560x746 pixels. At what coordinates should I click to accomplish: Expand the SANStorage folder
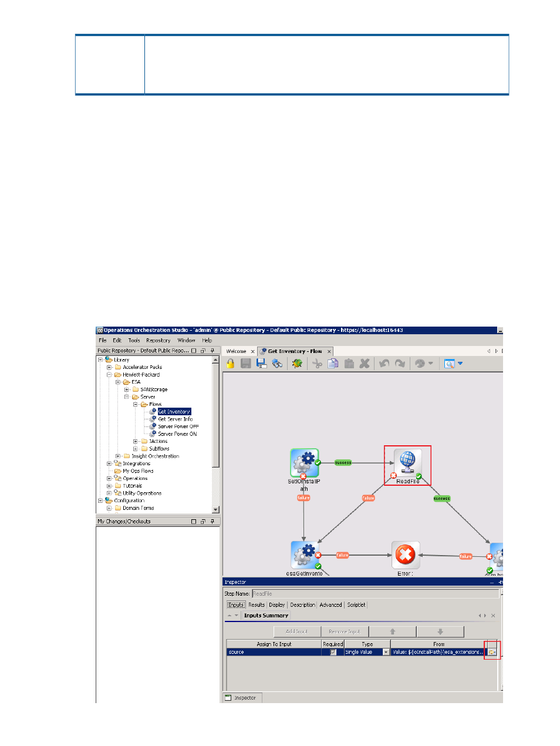127,389
